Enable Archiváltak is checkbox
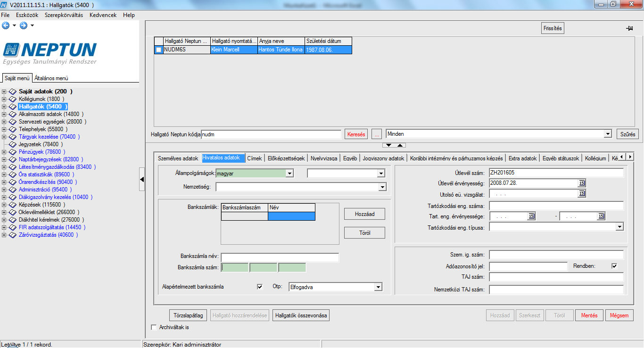The height and width of the screenshot is (348, 644). pyautogui.click(x=153, y=327)
